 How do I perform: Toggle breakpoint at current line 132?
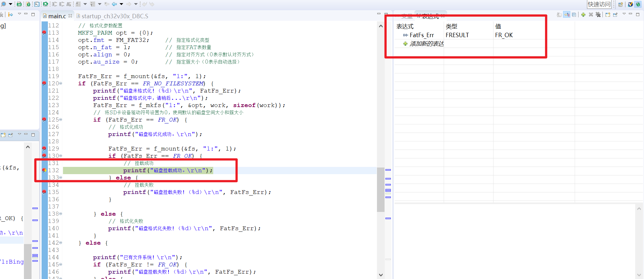[x=44, y=170]
